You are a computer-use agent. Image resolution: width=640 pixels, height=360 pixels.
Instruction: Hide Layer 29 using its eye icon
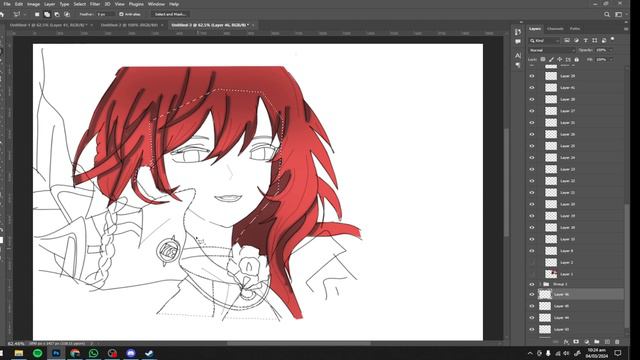(532, 76)
